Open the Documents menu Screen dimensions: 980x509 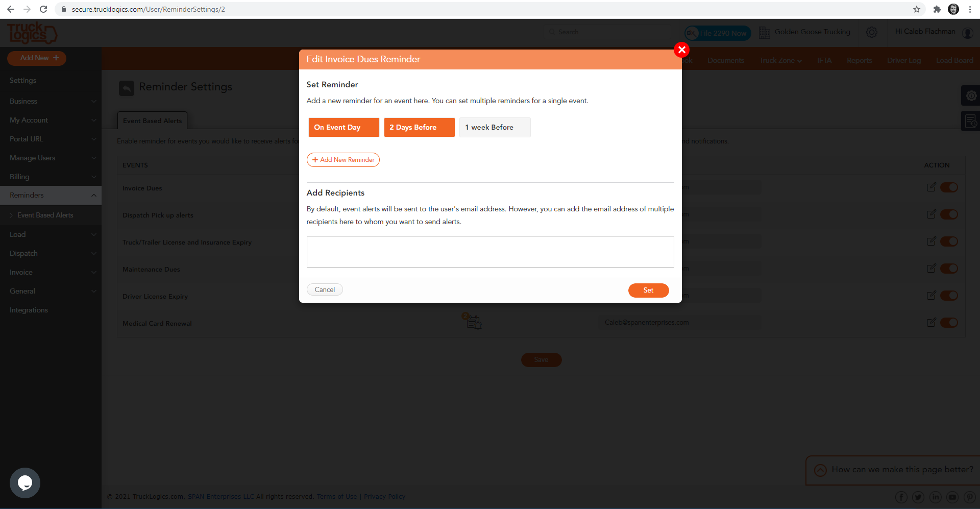coord(725,60)
